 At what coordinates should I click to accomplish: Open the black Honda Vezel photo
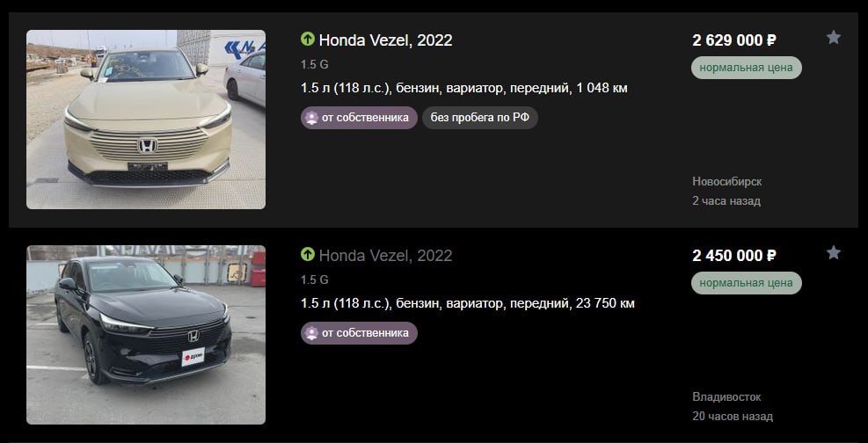[x=146, y=335]
